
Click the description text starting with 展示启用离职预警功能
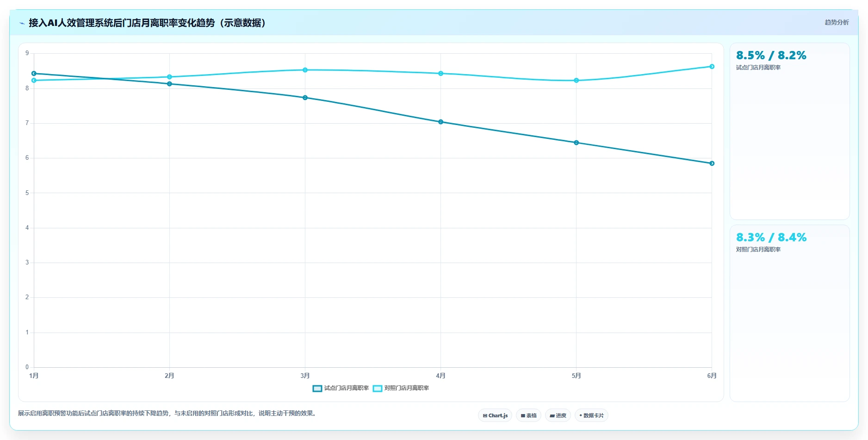point(168,413)
